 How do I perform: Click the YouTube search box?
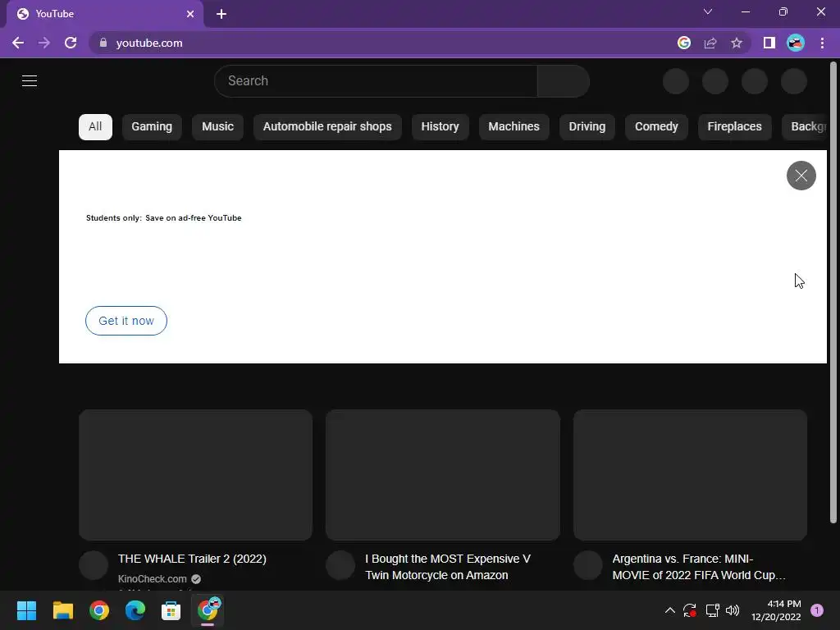click(376, 81)
